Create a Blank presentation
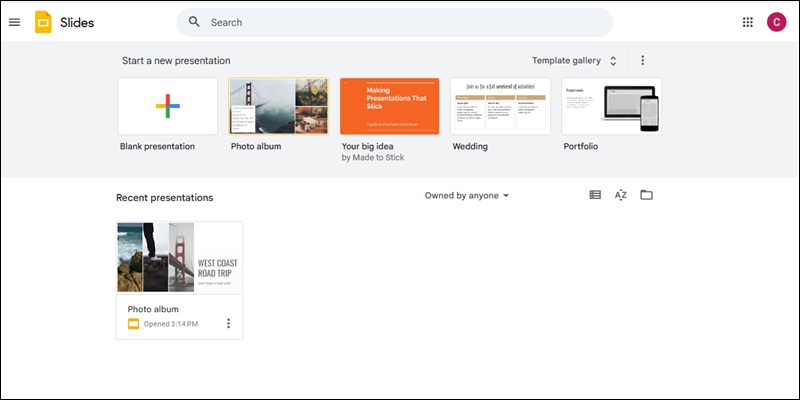 pos(167,106)
